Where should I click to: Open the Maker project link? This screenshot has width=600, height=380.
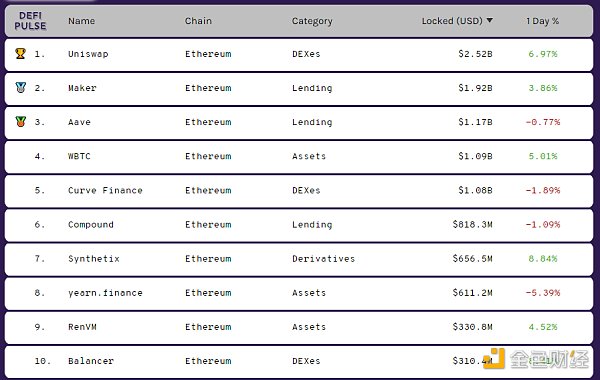pyautogui.click(x=82, y=88)
